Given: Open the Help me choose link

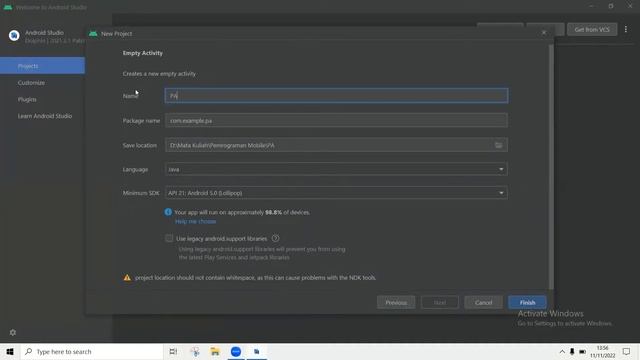Looking at the screenshot, I should pyautogui.click(x=196, y=221).
